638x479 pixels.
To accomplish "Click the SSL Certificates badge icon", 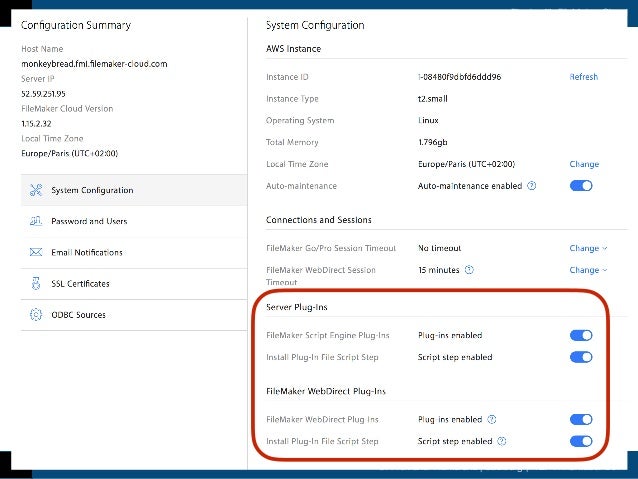I will (x=36, y=283).
